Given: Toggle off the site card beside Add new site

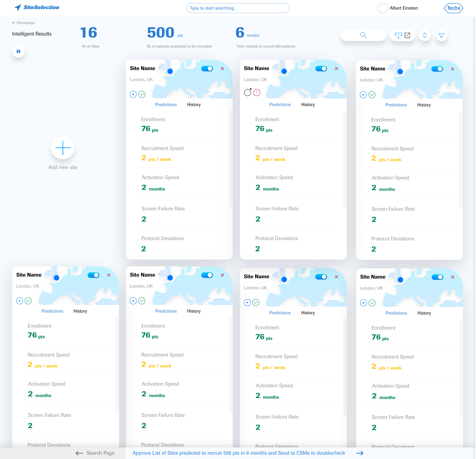Looking at the screenshot, I should pyautogui.click(x=207, y=69).
